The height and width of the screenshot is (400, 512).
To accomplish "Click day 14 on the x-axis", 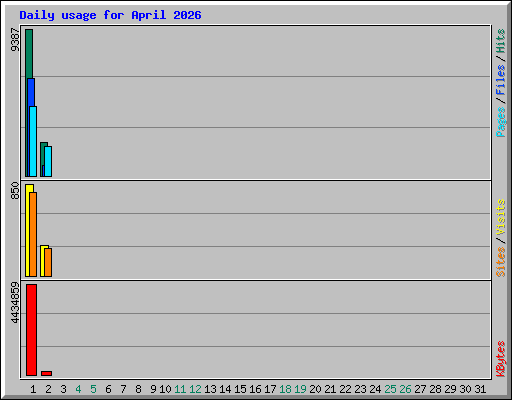I will (225, 389).
